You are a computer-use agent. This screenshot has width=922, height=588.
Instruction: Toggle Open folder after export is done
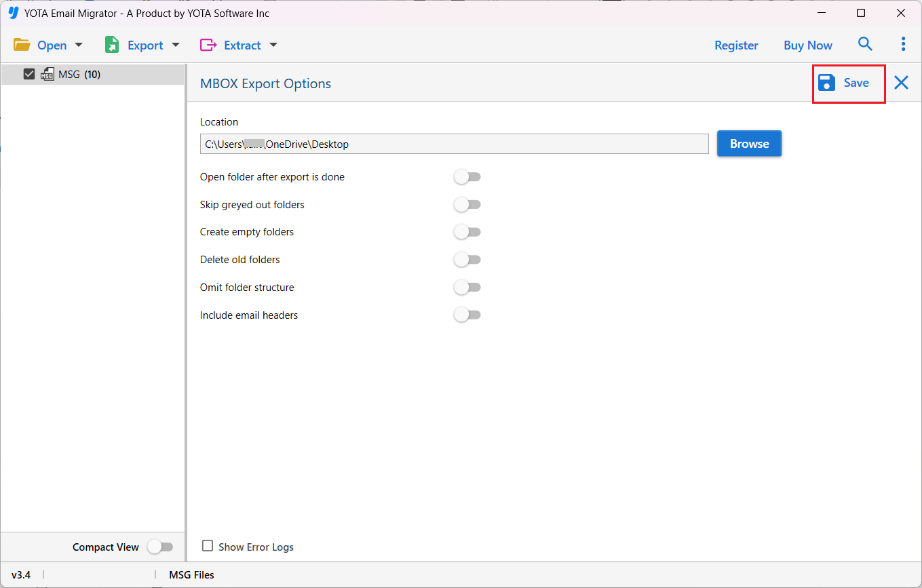click(x=467, y=177)
